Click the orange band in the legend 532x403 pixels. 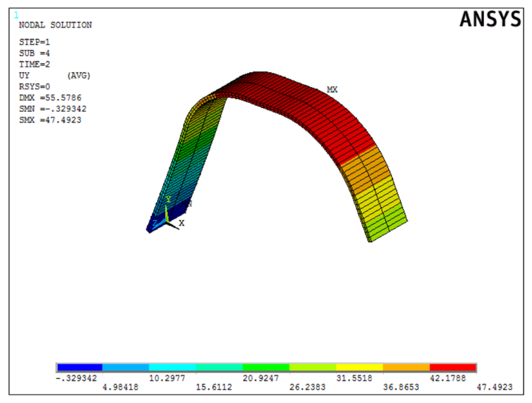(x=406, y=367)
